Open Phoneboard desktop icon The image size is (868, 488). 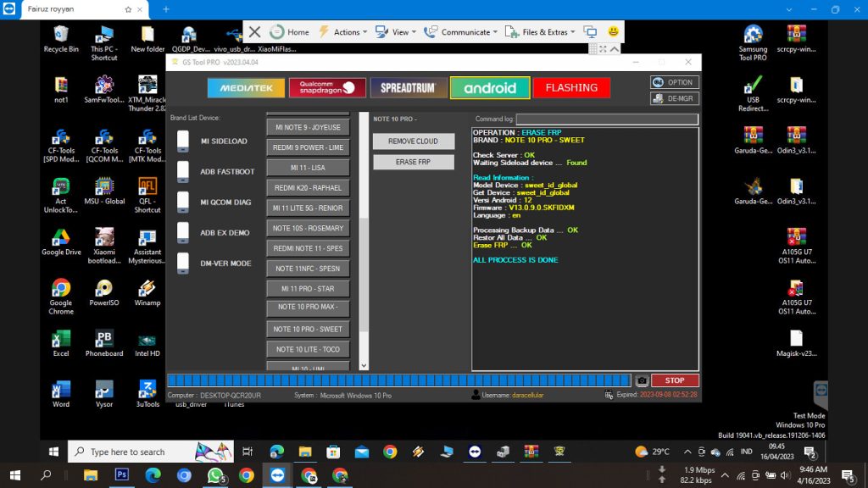(104, 344)
